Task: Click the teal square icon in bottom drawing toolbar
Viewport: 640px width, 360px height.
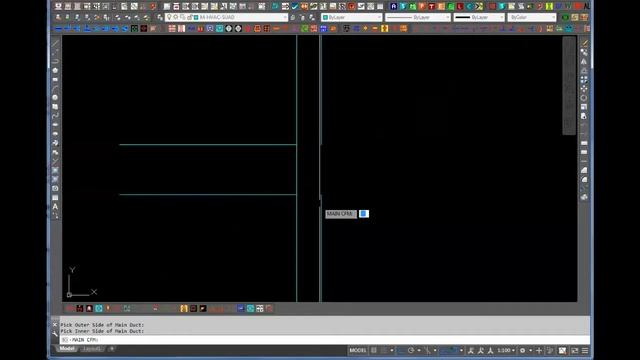Action: tap(99, 309)
